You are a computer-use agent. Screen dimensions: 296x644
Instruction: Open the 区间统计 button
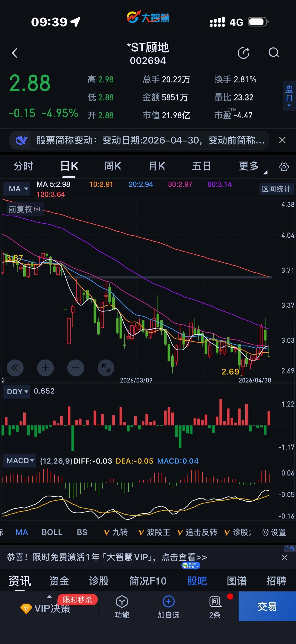point(276,189)
